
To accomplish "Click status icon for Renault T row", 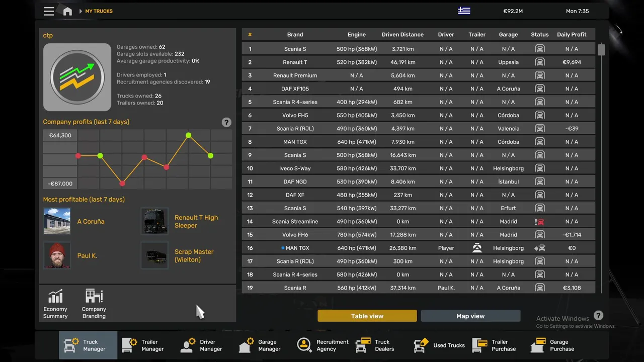I will point(540,62).
